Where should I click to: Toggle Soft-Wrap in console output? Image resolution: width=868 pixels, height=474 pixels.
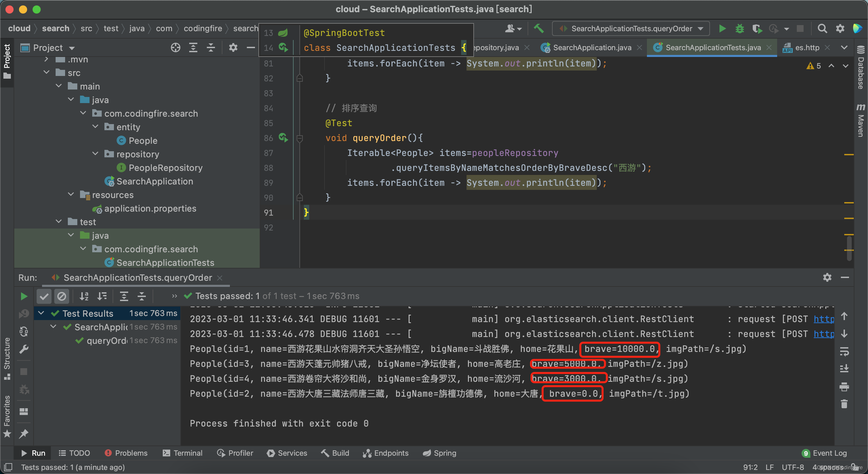click(x=844, y=351)
